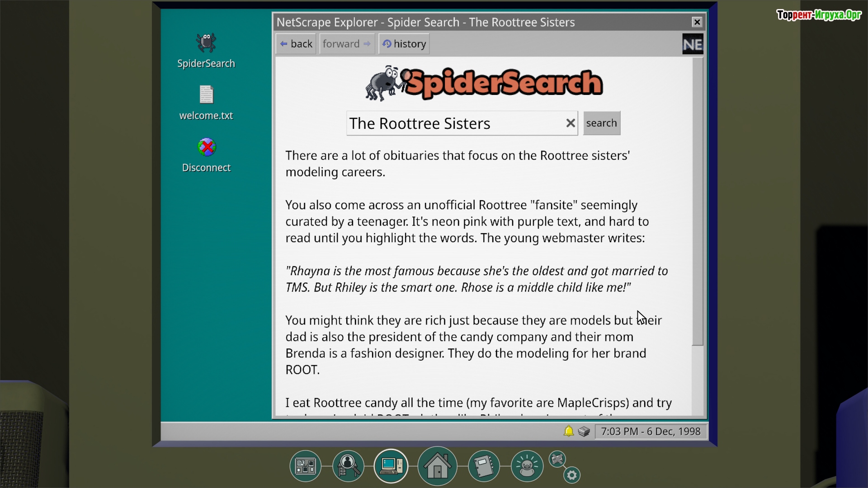Clear the search field with X

pyautogui.click(x=571, y=123)
